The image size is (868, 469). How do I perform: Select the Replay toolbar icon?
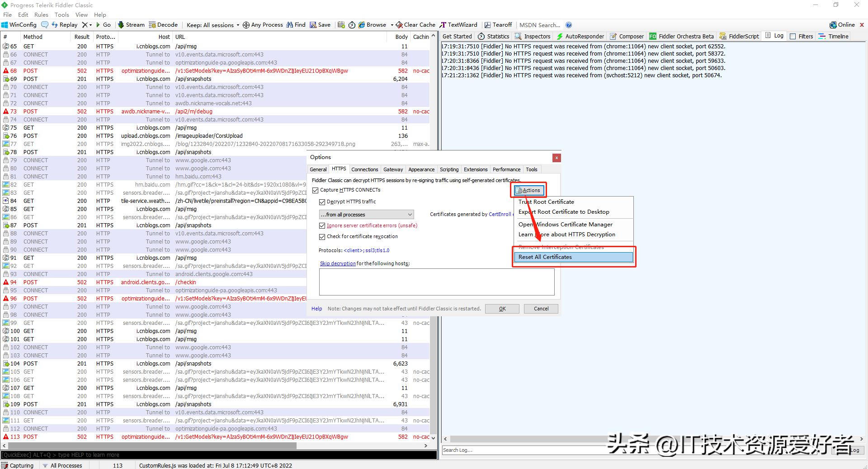click(x=65, y=25)
